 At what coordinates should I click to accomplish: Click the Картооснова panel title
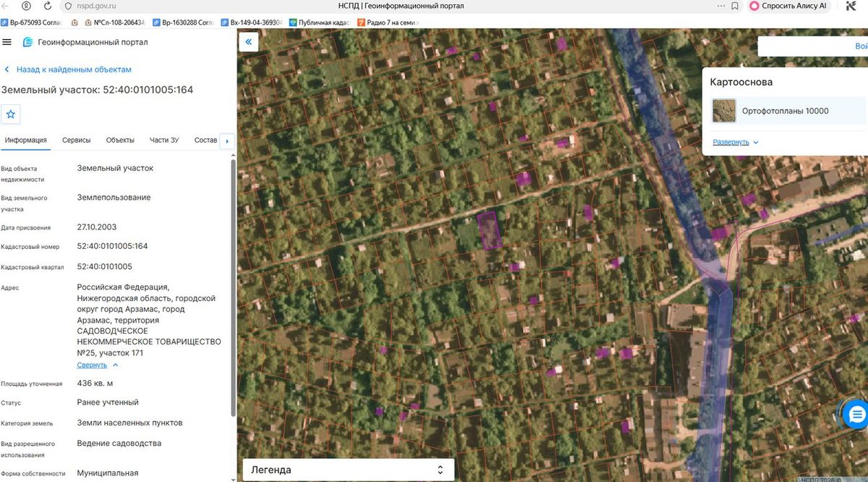point(741,82)
